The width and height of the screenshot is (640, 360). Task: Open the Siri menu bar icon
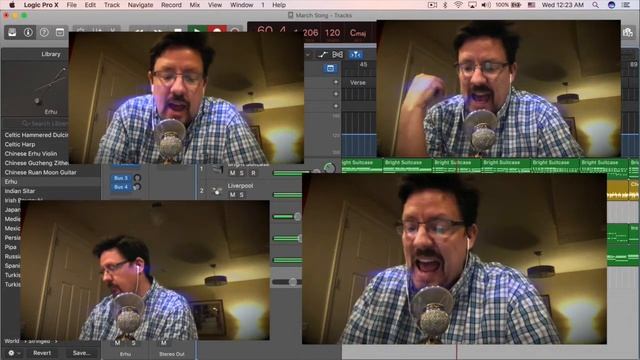[611, 5]
